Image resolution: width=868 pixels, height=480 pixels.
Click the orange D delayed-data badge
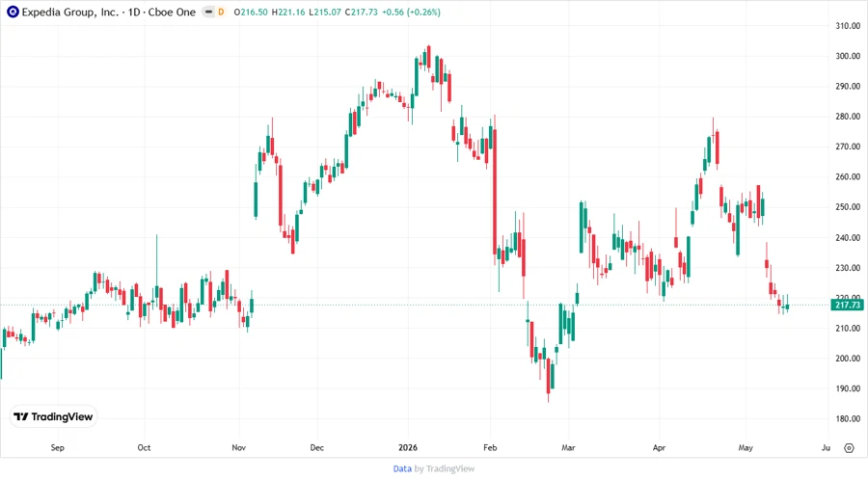[221, 12]
